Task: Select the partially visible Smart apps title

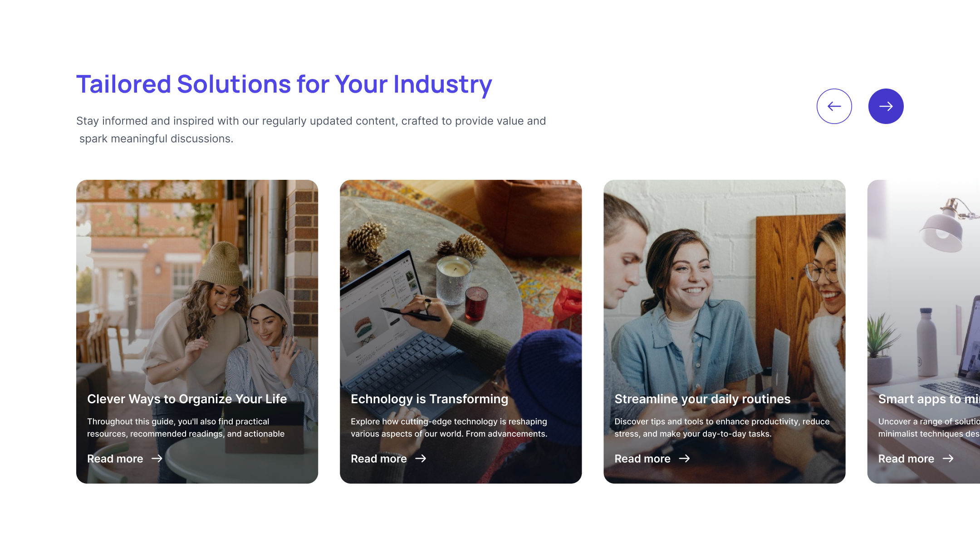Action: (x=929, y=399)
